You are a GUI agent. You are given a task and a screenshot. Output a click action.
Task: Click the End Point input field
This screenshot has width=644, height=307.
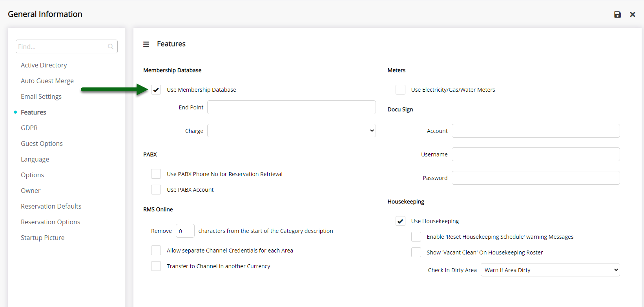[x=292, y=107]
